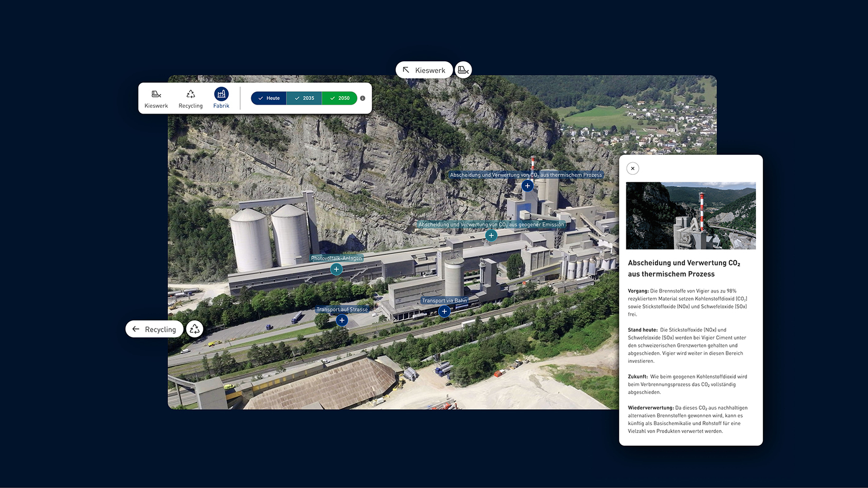Open the Recycling section in toolbar
This screenshot has height=488, width=868.
[190, 98]
